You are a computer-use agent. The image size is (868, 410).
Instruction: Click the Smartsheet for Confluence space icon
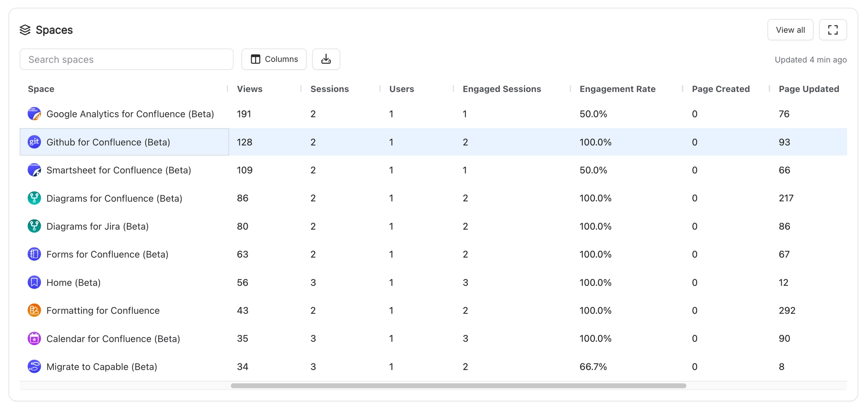pos(34,170)
